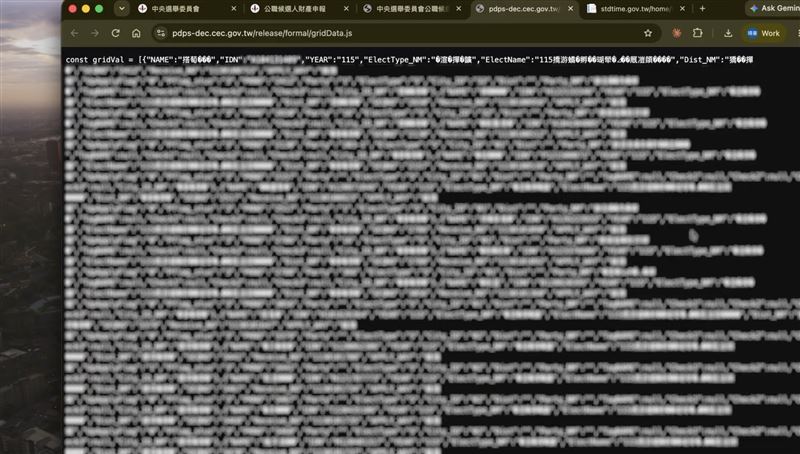Switch to the 中央選舉委員會公職候 tab
The image size is (800, 454).
(x=412, y=9)
